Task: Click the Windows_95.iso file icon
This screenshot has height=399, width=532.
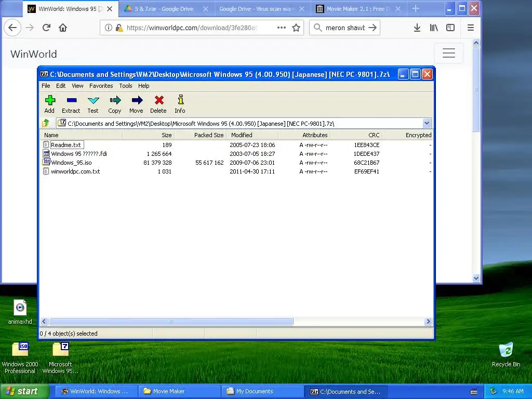Action: point(46,162)
